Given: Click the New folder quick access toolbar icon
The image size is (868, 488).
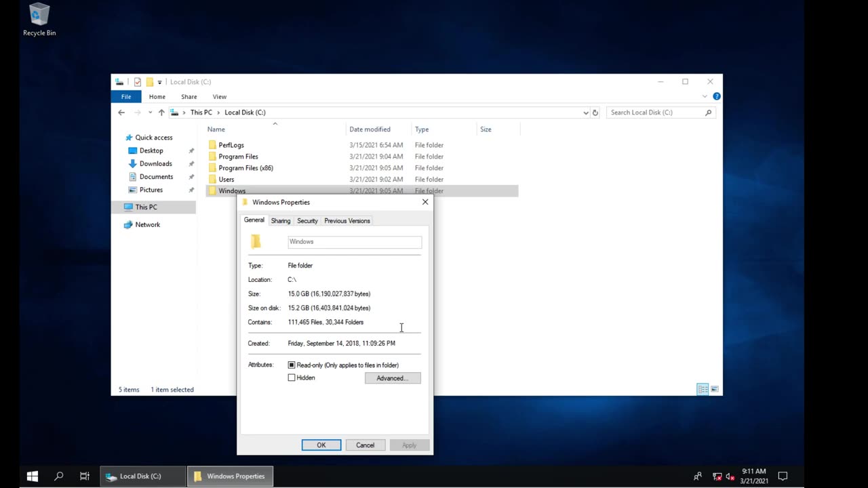Looking at the screenshot, I should pyautogui.click(x=149, y=82).
